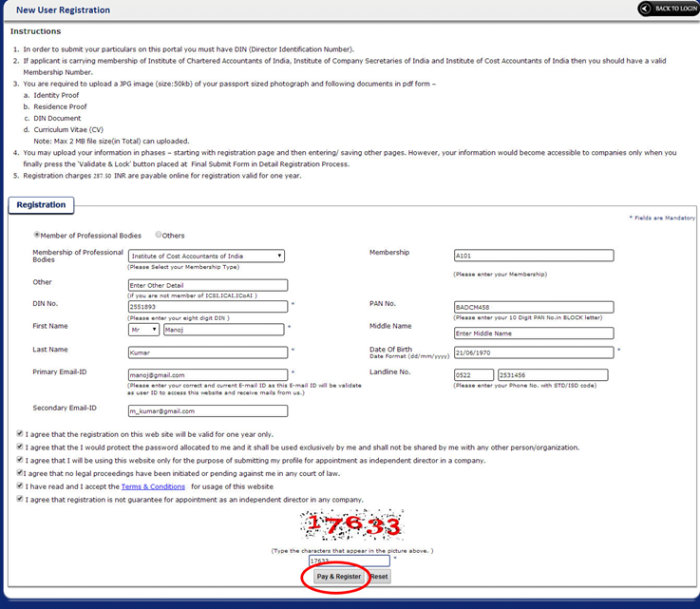Toggle registration not guarantee checkbox

point(20,498)
